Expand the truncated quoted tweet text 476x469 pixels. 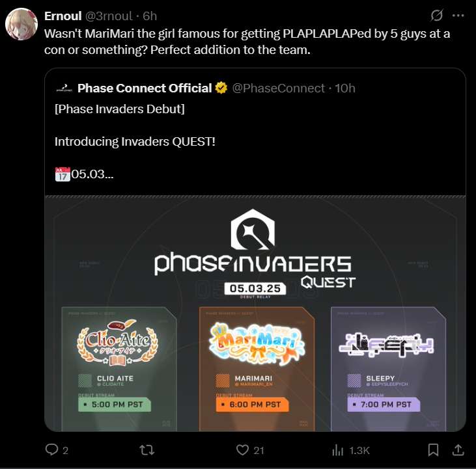(x=92, y=174)
